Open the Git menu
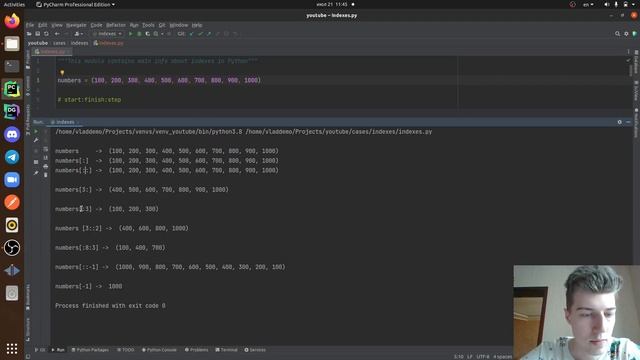Screen dimensions: 640x360 [x=162, y=25]
